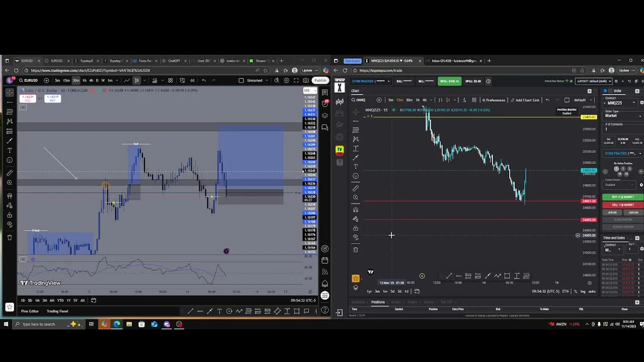Set TradingView date range to YTD

click(x=60, y=300)
